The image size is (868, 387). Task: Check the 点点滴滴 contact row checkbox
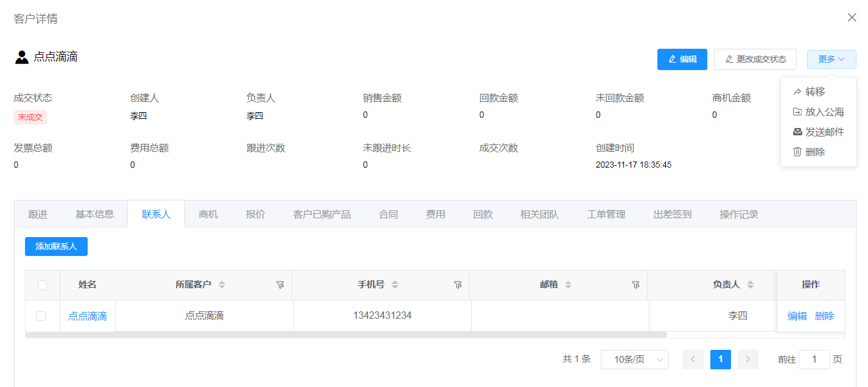(41, 316)
